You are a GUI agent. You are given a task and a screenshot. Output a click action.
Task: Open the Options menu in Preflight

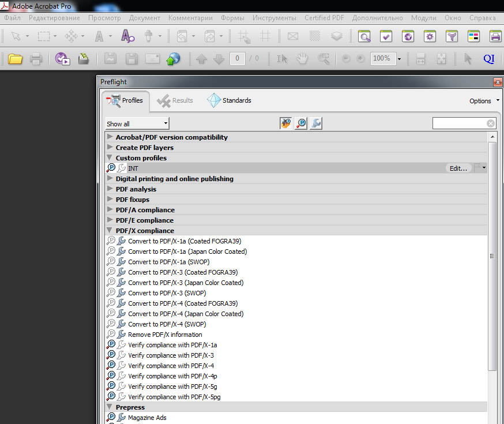point(484,101)
